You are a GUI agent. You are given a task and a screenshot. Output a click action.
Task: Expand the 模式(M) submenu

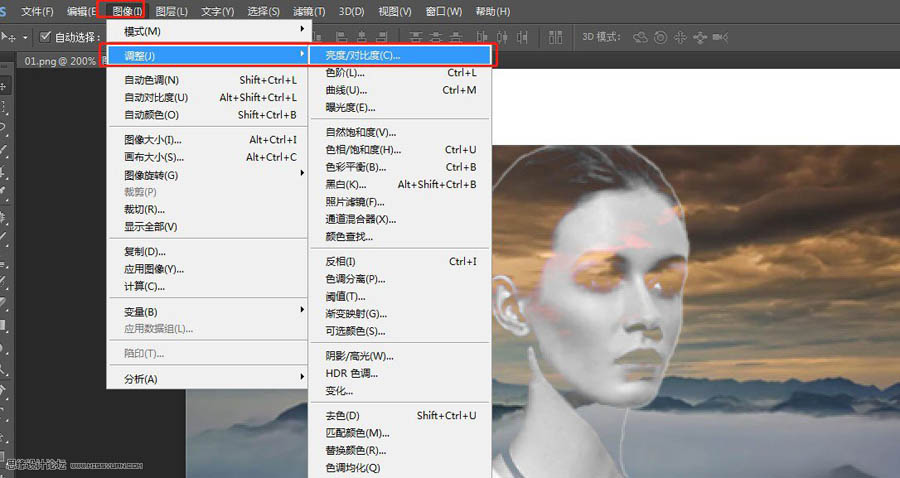[x=207, y=31]
